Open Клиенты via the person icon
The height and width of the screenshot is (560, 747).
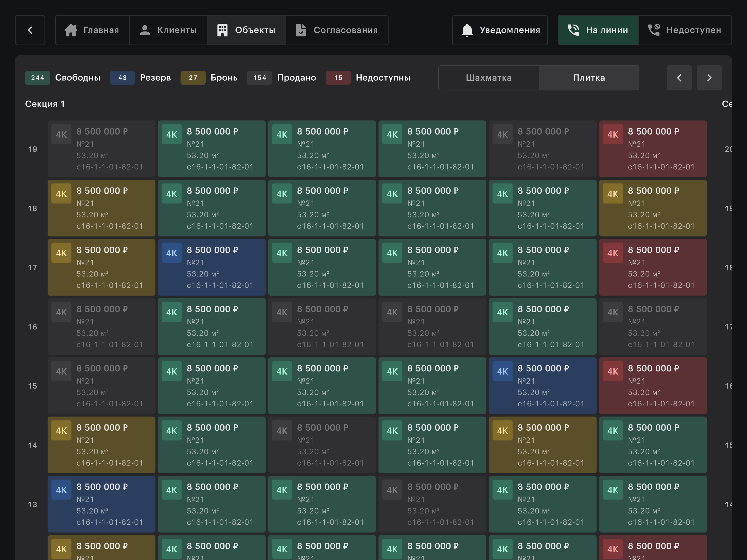(x=168, y=30)
